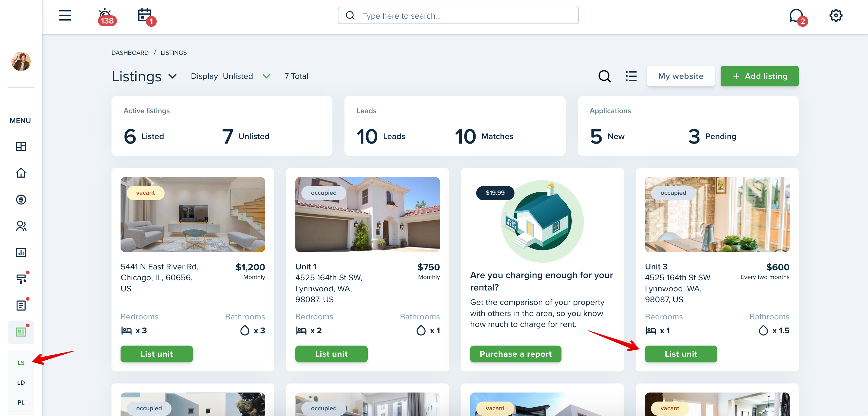Viewport: 868px width, 416px height.
Task: Switch to list view icon
Action: (631, 76)
